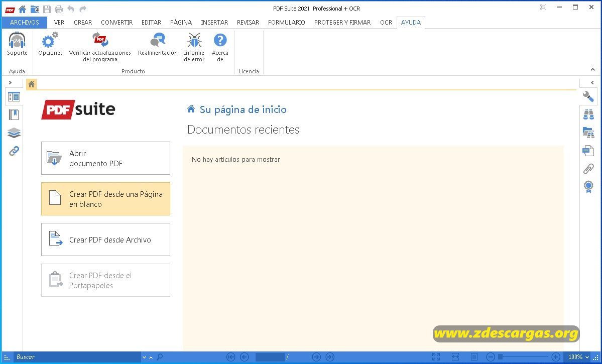Switch to the CREAR ribbon tab
Viewport: 602px width, 364px height.
(x=83, y=22)
